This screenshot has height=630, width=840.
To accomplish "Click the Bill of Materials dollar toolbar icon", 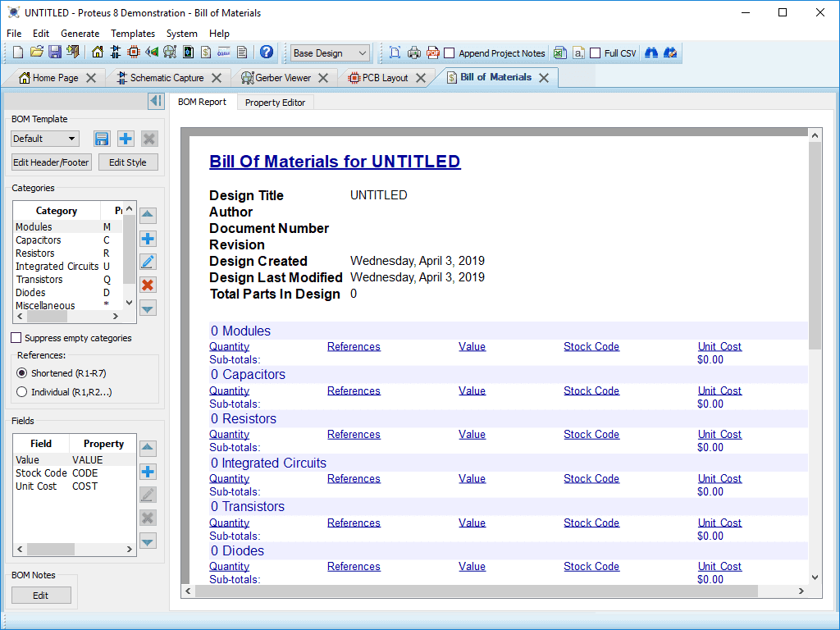I will pyautogui.click(x=206, y=52).
